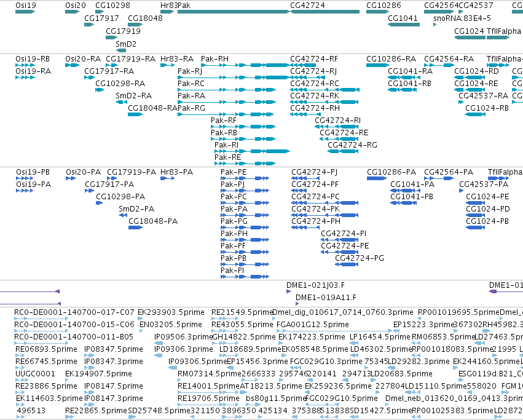Click the DME1-021J03.F feature label
Image resolution: width=523 pixels, height=420 pixels.
point(315,285)
